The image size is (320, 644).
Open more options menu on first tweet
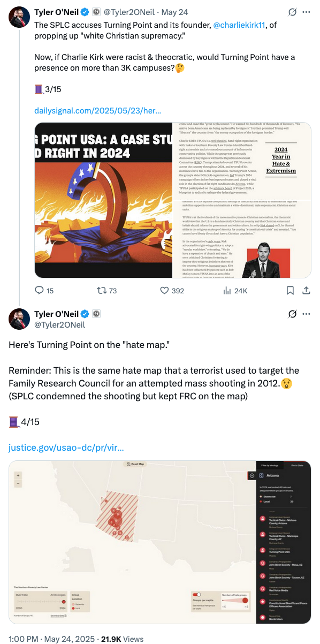point(307,11)
